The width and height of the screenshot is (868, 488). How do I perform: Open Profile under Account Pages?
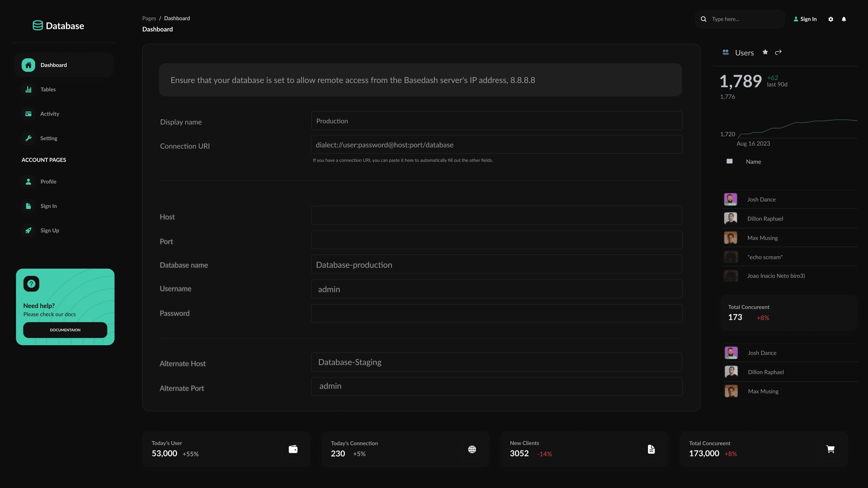click(48, 182)
